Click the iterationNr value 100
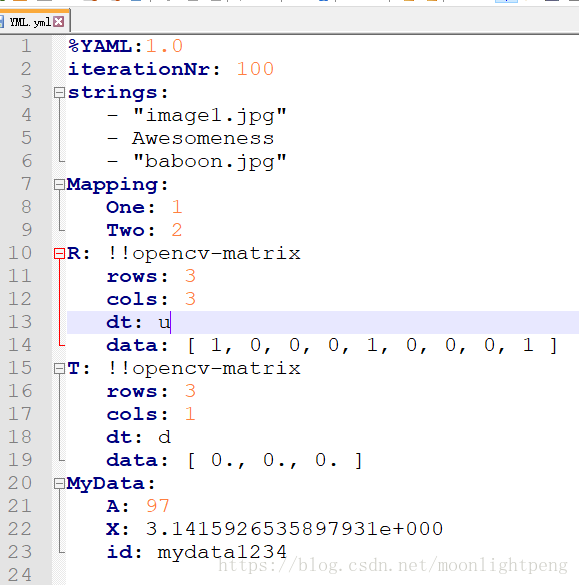579x585 pixels. pos(255,69)
